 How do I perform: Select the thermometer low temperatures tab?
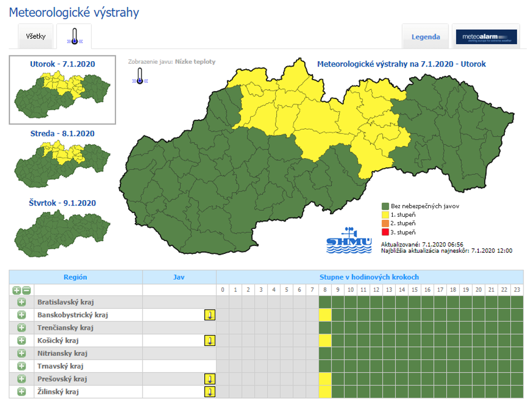pyautogui.click(x=74, y=37)
